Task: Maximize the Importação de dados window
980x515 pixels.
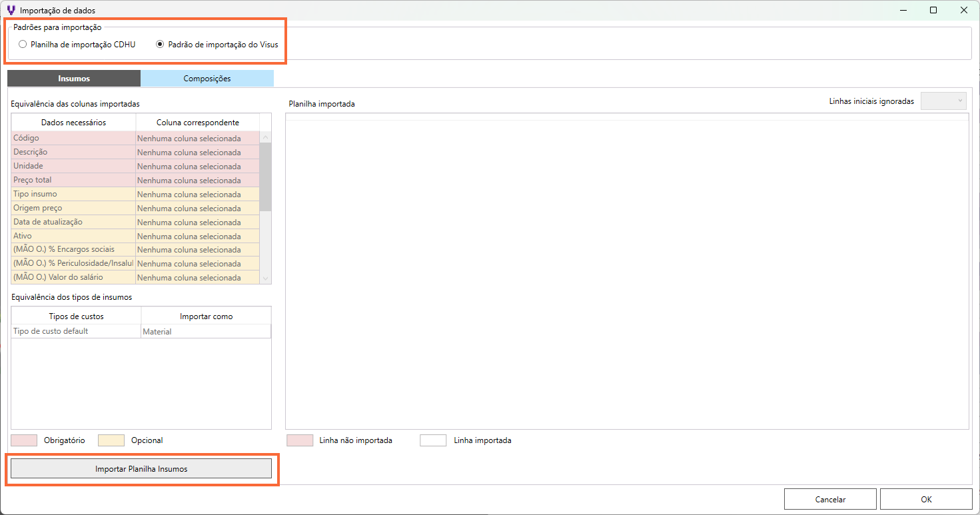Action: pyautogui.click(x=933, y=11)
